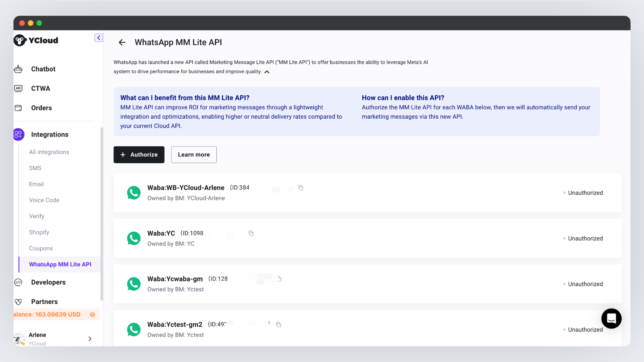The width and height of the screenshot is (644, 362).
Task: Copy the Yctest-gm2 WABA ID
Action: (x=278, y=325)
